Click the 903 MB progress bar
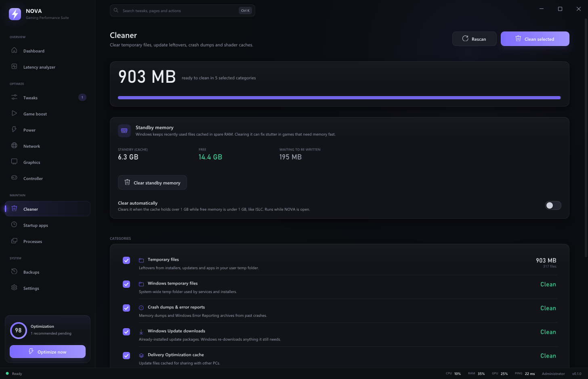 (339, 98)
